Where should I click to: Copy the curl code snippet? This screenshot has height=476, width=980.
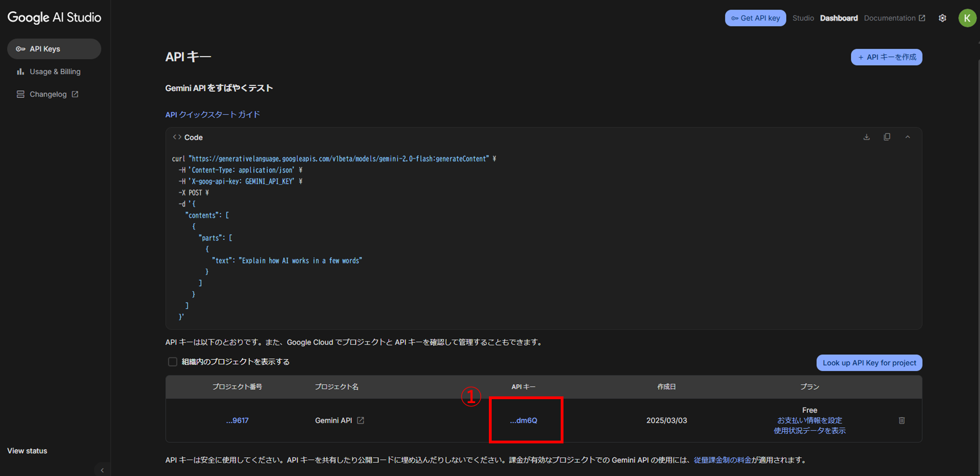pos(887,137)
